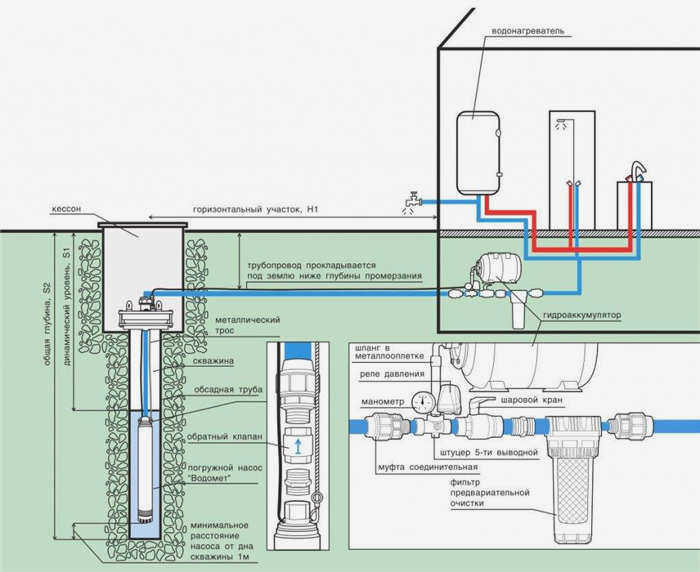Click the kitchen sink cabinet

634,205
